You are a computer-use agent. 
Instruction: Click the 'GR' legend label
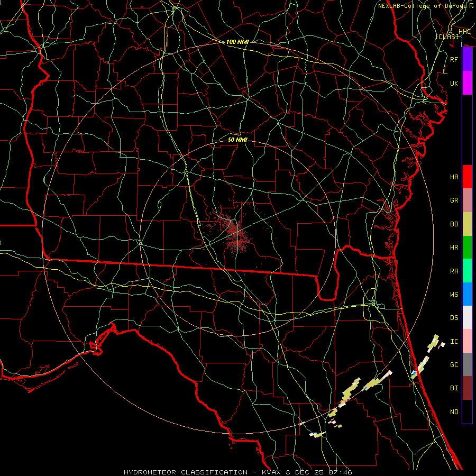tap(454, 200)
